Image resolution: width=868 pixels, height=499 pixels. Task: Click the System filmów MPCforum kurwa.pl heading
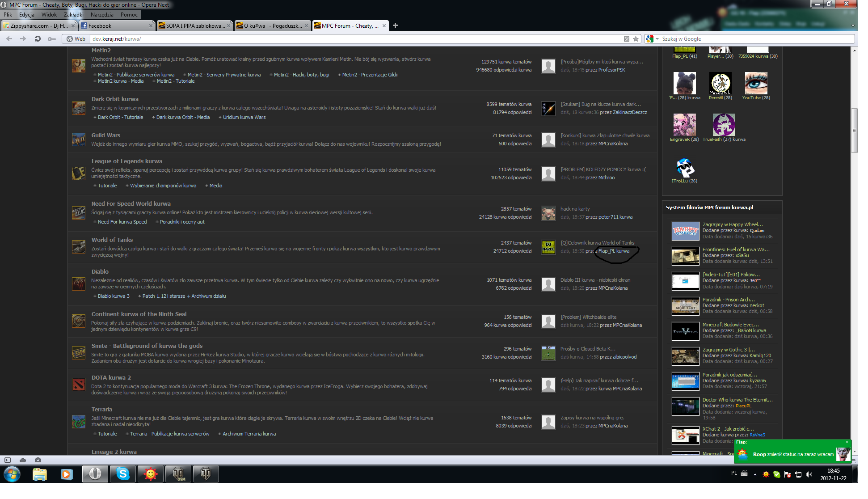709,207
